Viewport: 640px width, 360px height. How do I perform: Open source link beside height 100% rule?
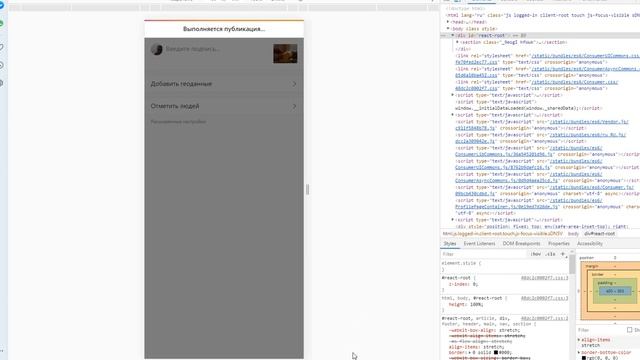click(x=544, y=298)
